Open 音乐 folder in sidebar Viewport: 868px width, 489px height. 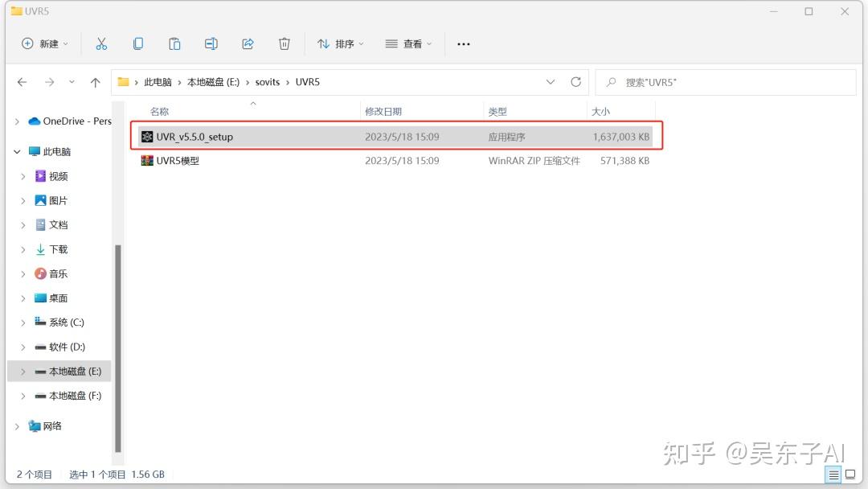51,273
